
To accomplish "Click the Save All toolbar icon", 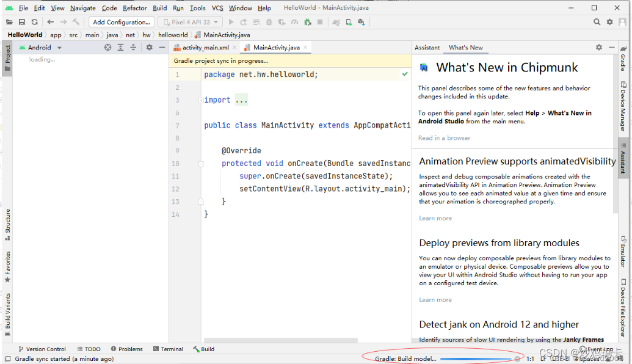I will coord(22,22).
